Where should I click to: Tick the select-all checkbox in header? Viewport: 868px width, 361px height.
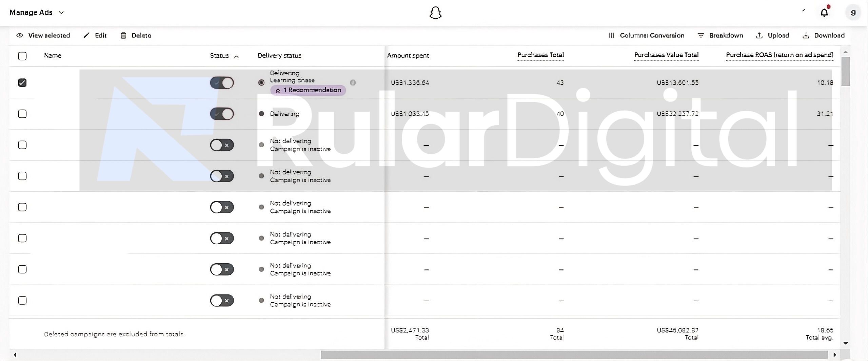point(22,56)
